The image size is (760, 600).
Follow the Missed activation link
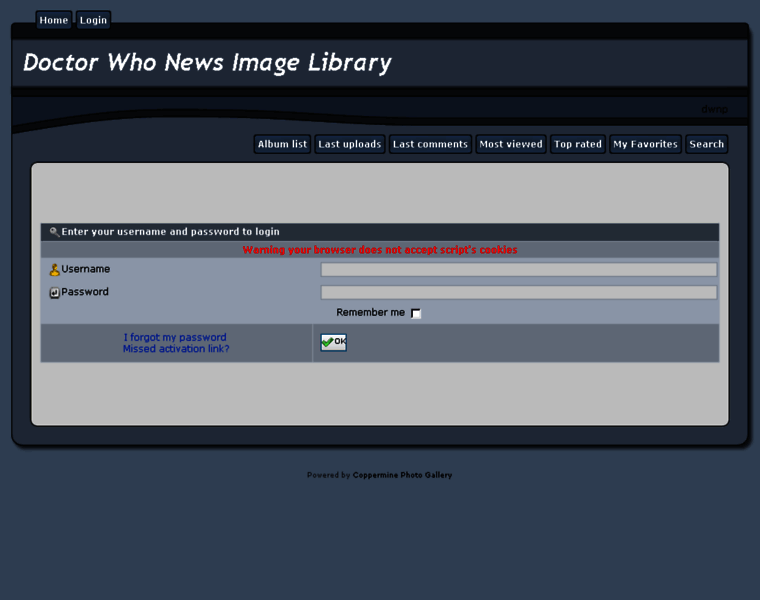tap(176, 349)
